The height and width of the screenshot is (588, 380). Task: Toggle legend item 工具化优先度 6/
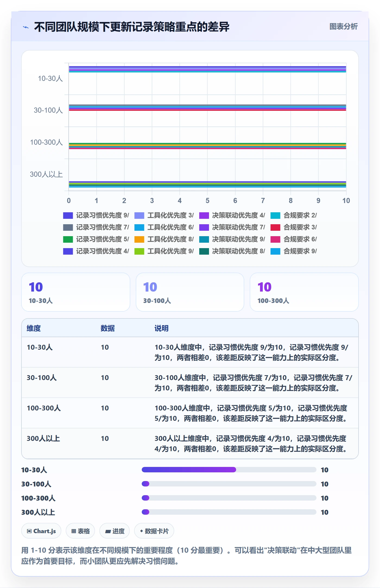tap(164, 227)
